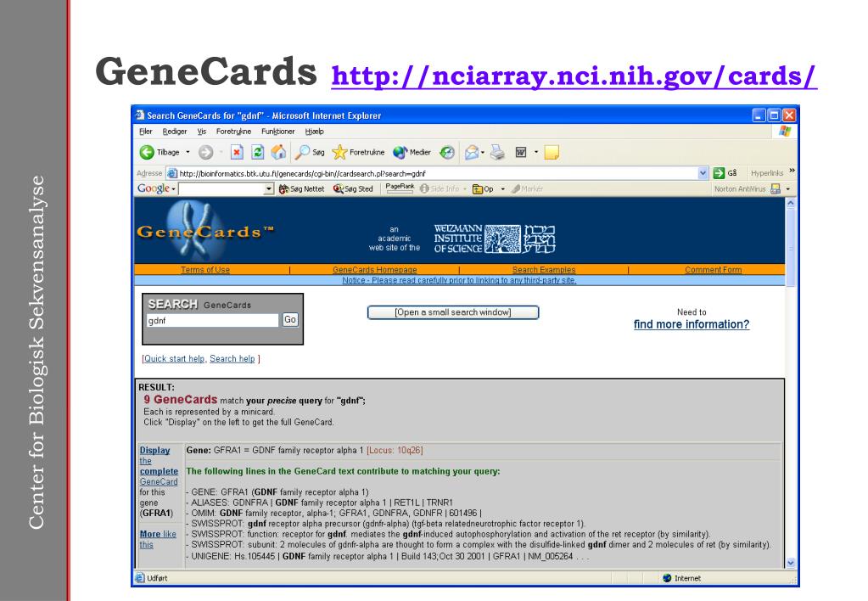
Task: Open the find more information? link
Action: (x=692, y=324)
